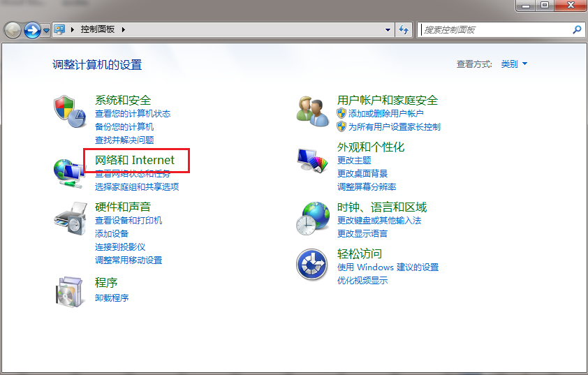Click 连接到投影仪 link
Image resolution: width=588 pixels, height=375 pixels.
point(120,247)
